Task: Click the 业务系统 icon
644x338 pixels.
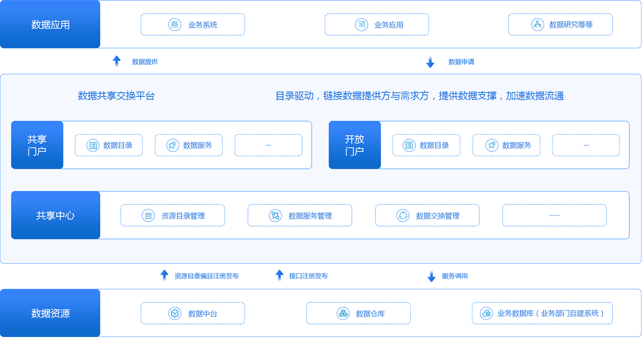Action: coord(175,25)
